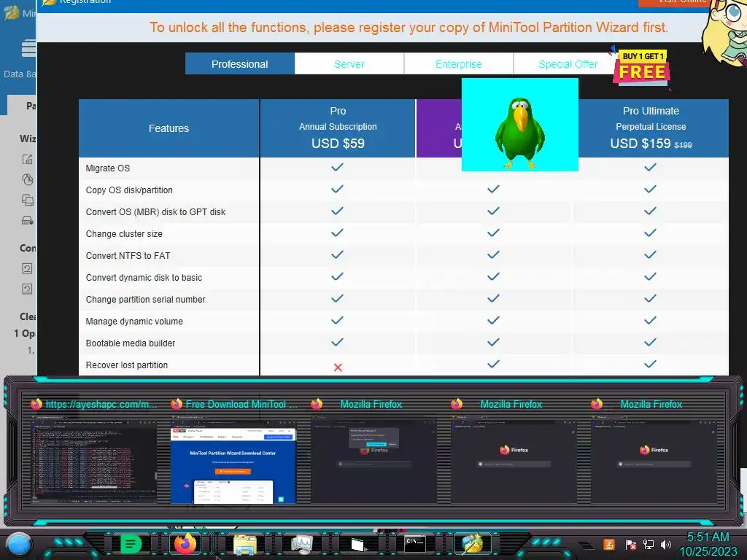This screenshot has height=560, width=747.
Task: Open the green chat app taskbar icon
Action: pyautogui.click(x=131, y=544)
